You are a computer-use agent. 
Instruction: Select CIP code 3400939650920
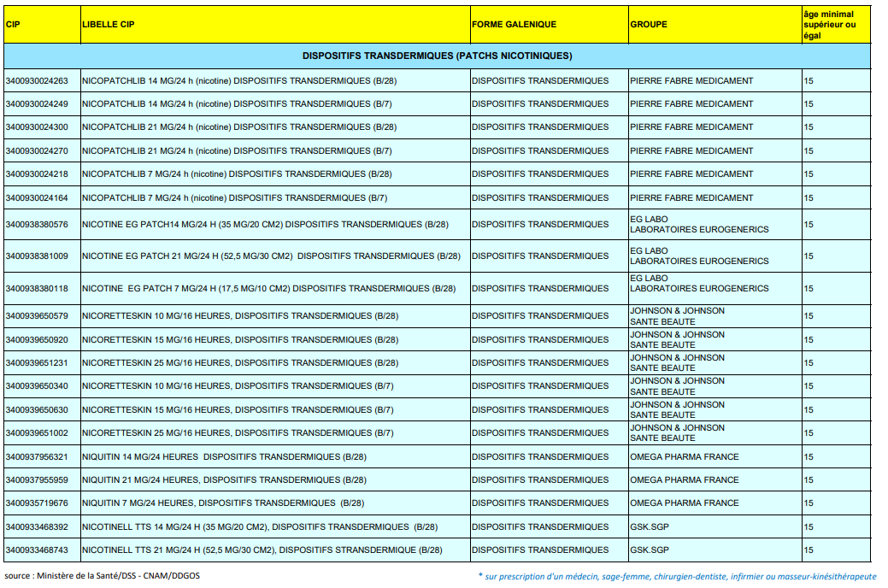coord(37,340)
